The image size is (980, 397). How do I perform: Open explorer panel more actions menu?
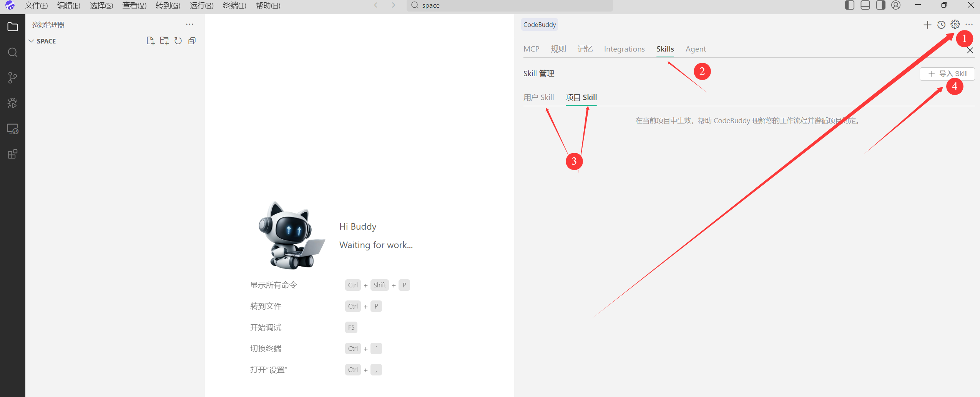pyautogui.click(x=190, y=24)
